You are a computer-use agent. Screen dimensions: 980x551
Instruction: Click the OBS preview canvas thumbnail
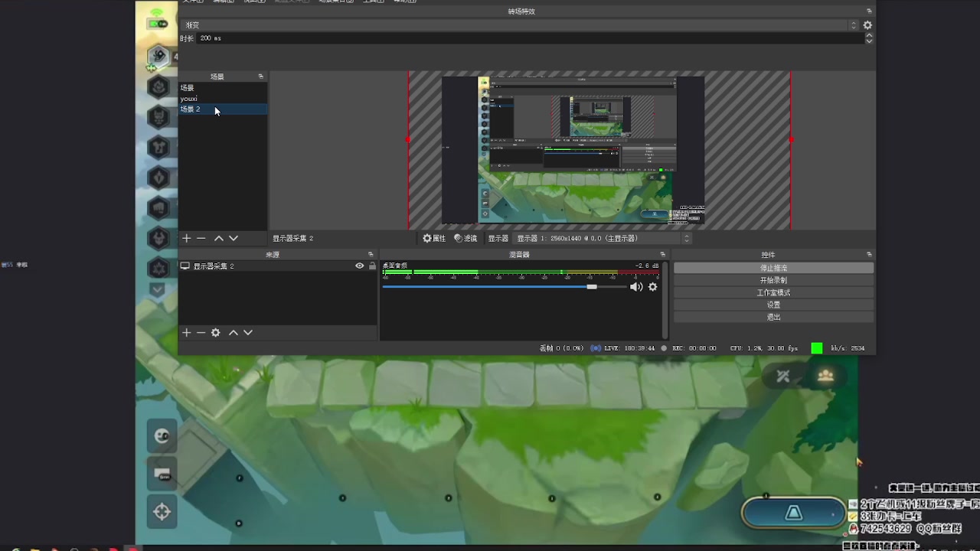tap(573, 150)
